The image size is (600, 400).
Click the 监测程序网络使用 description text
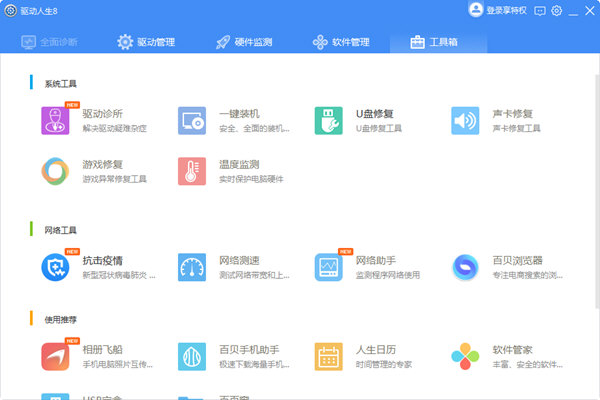pyautogui.click(x=388, y=275)
